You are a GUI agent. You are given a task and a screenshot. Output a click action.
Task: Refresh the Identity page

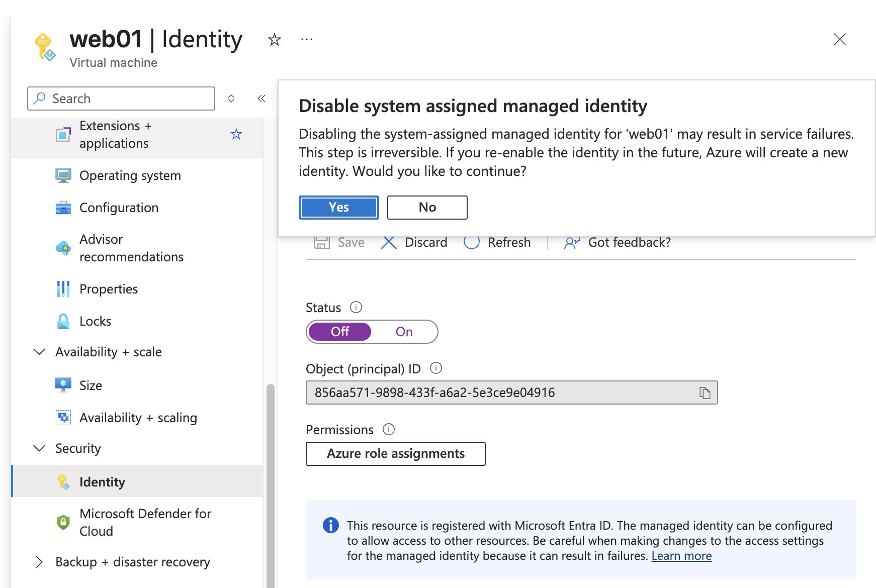(497, 242)
